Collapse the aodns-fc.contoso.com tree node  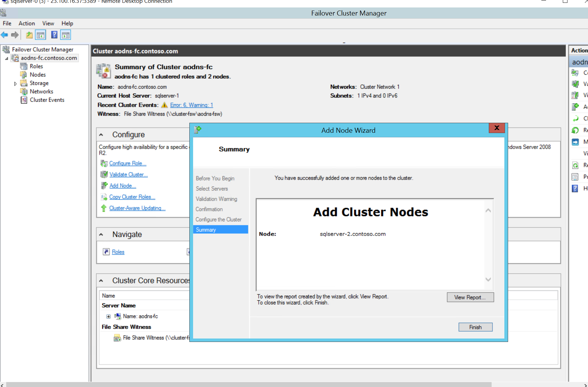(x=7, y=58)
